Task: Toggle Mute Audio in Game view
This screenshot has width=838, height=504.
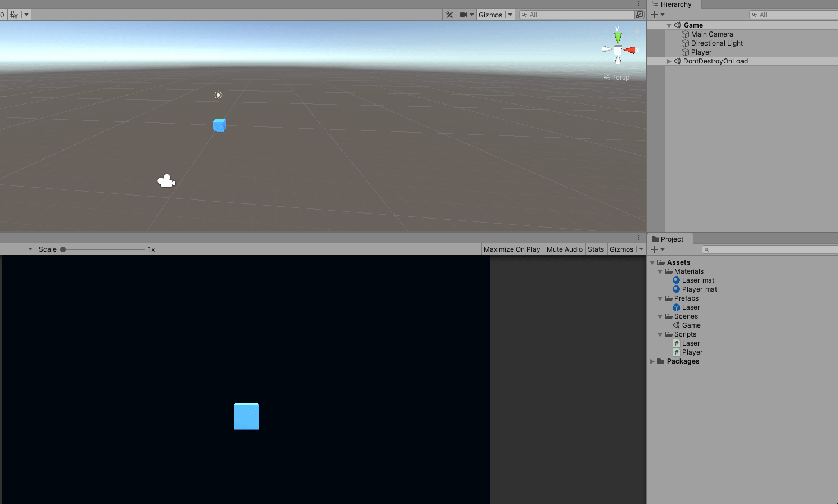Action: (x=564, y=249)
